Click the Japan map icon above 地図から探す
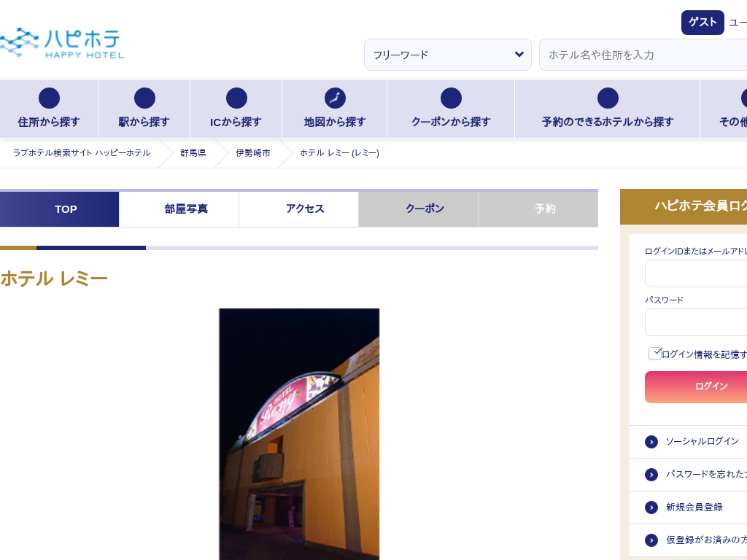The width and height of the screenshot is (747, 560). click(x=336, y=98)
